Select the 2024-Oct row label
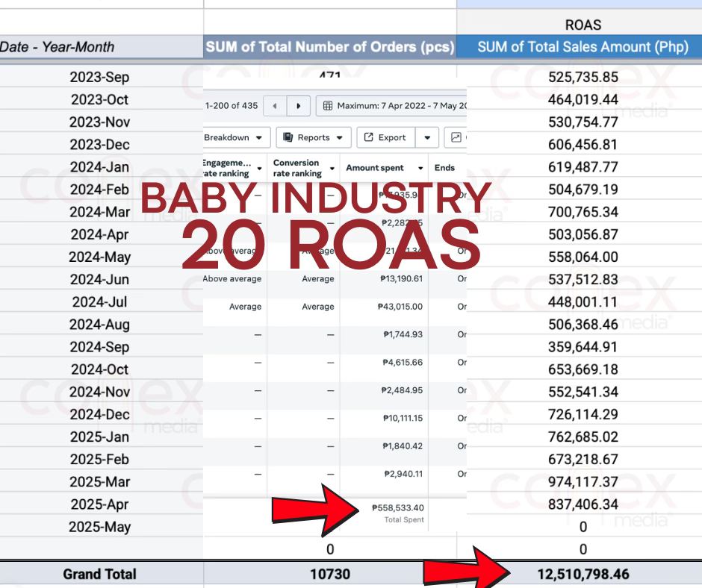The width and height of the screenshot is (702, 588). click(x=99, y=369)
